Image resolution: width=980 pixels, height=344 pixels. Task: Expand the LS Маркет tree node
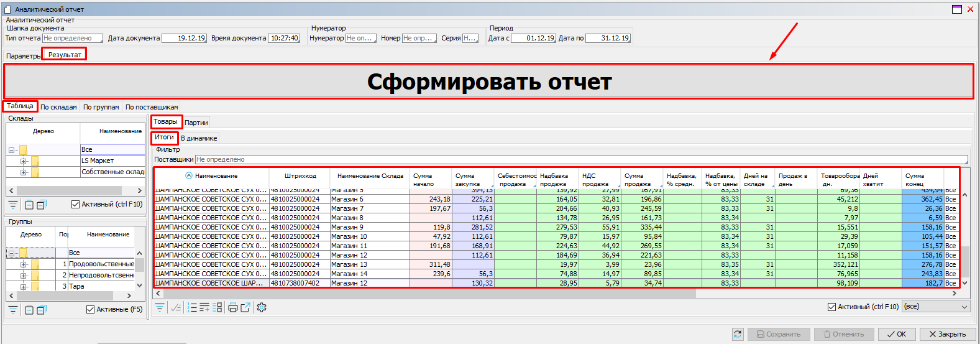point(24,161)
